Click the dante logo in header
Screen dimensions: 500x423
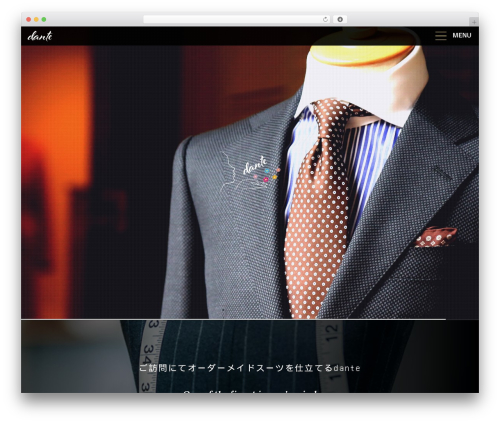(x=40, y=36)
